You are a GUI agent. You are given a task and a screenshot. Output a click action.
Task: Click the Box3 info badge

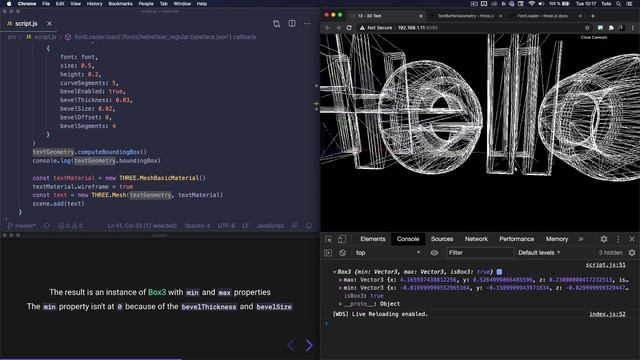coord(499,272)
